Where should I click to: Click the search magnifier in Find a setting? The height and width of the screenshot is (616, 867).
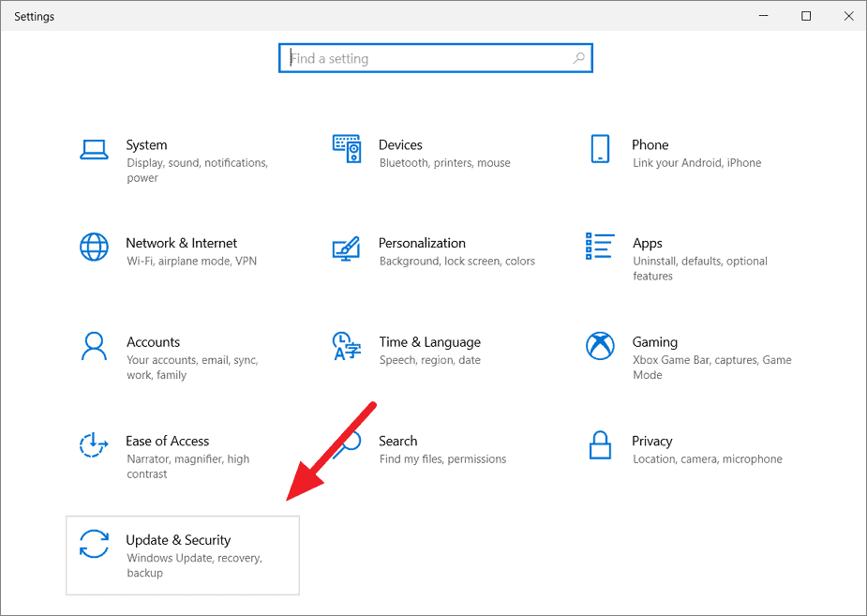pos(579,58)
